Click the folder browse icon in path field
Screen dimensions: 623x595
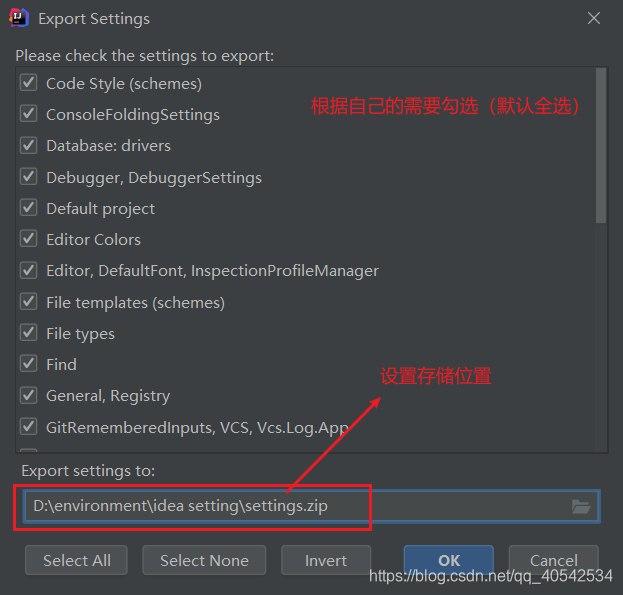click(580, 506)
